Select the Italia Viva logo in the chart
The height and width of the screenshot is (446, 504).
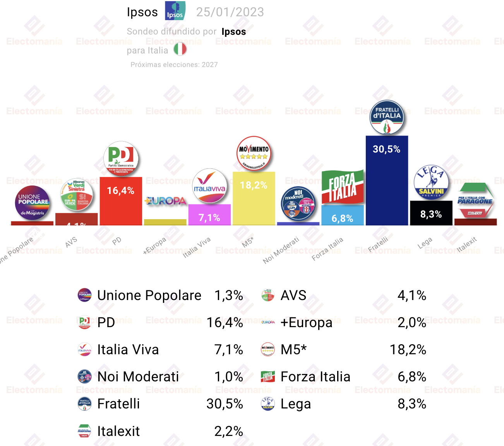[209, 186]
